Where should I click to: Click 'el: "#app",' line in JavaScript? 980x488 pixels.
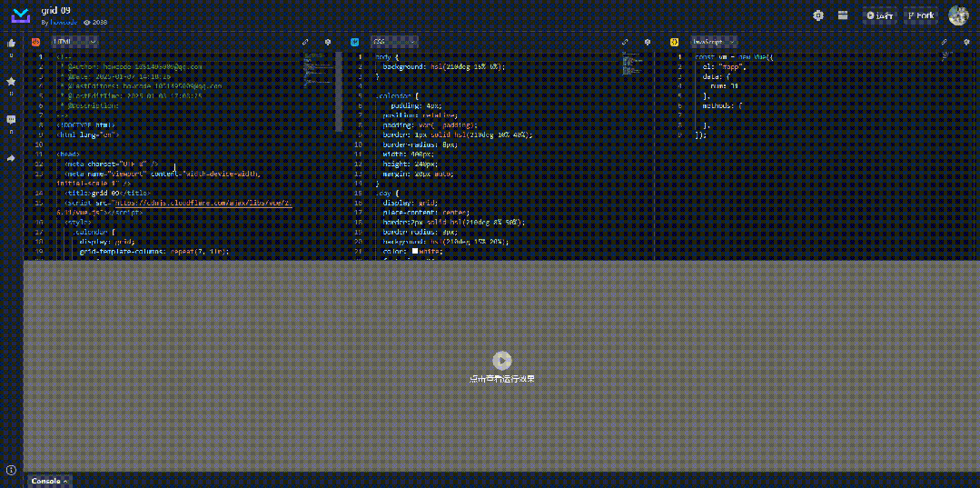[724, 66]
